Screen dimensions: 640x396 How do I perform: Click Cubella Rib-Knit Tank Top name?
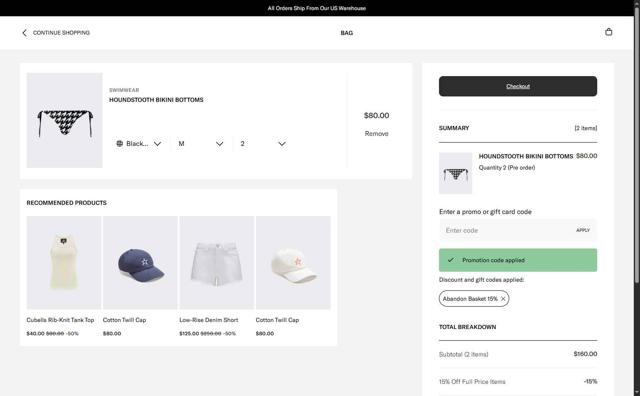(x=60, y=320)
